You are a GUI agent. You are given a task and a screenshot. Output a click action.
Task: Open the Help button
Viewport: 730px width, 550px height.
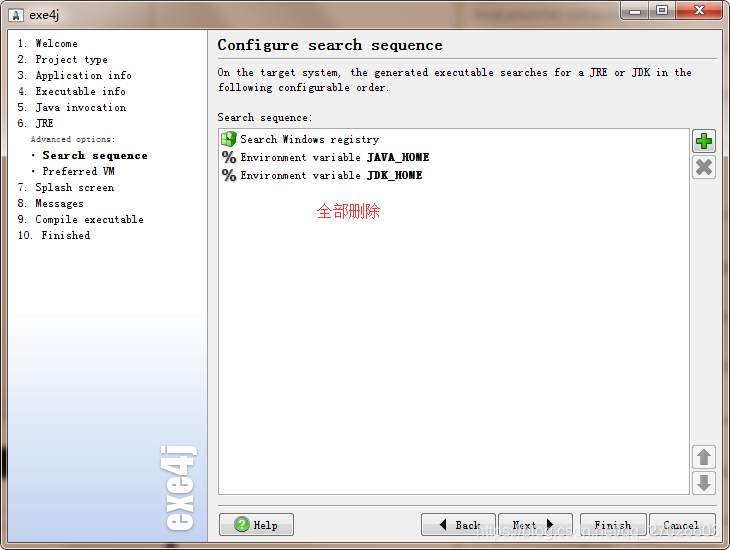[256, 524]
